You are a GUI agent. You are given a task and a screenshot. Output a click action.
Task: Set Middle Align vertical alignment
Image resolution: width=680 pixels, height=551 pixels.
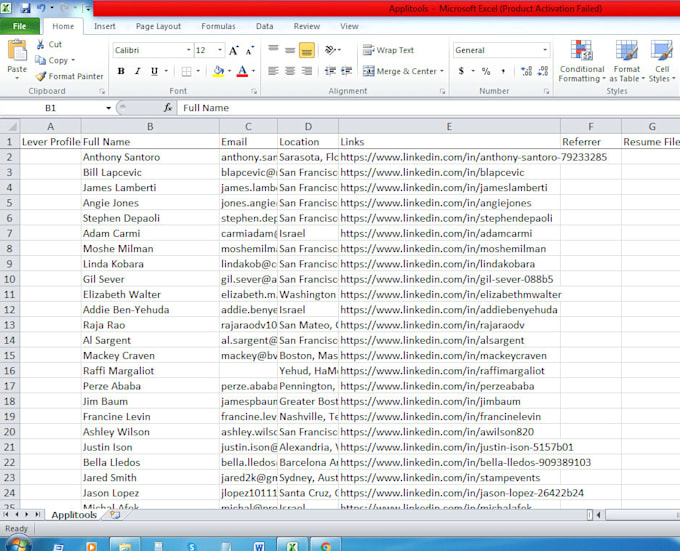coord(290,50)
